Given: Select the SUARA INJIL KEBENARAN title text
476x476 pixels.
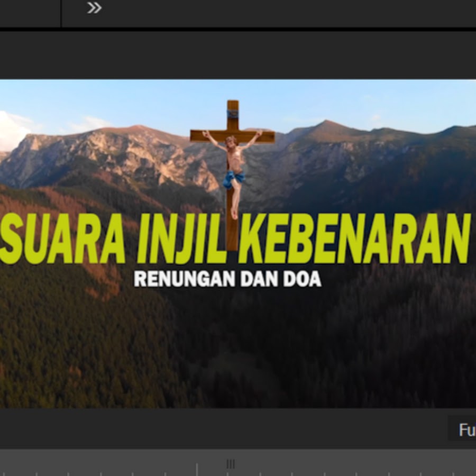Looking at the screenshot, I should [235, 239].
